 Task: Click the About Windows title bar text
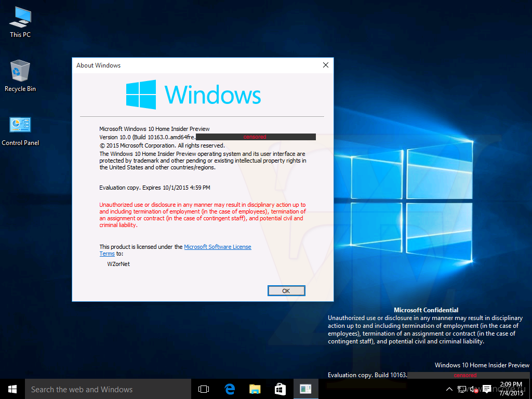point(98,65)
